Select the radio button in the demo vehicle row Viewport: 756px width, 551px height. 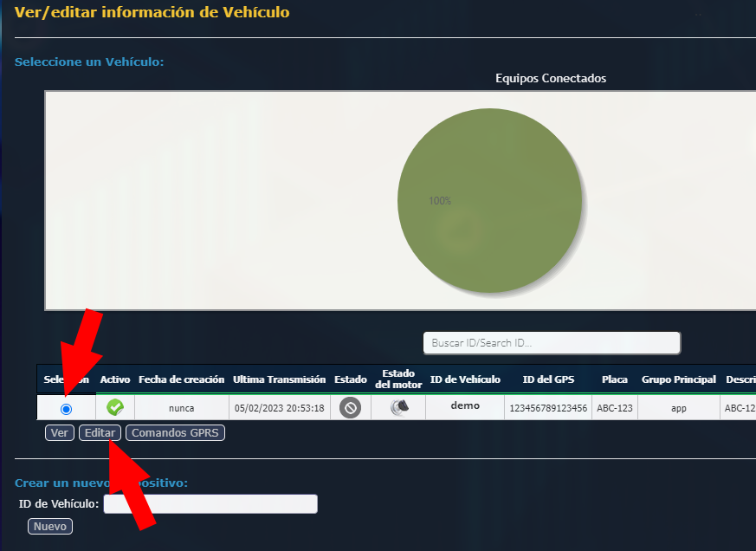pyautogui.click(x=66, y=408)
